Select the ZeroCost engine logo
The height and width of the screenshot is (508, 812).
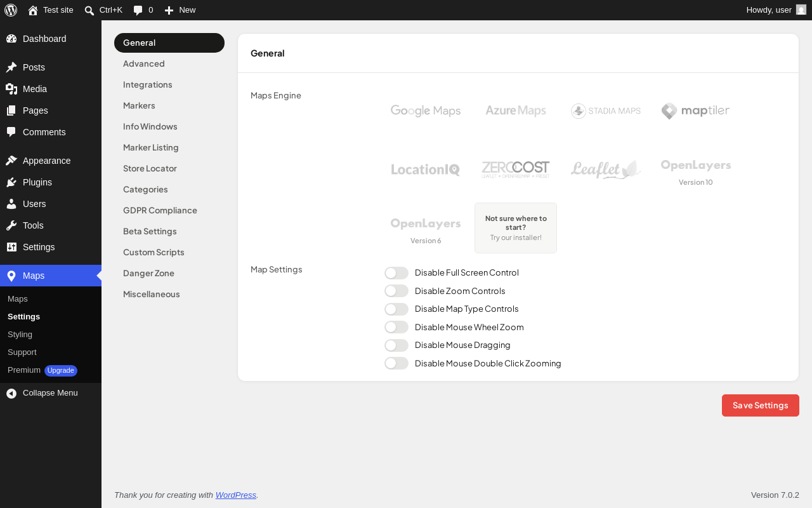coord(516,170)
